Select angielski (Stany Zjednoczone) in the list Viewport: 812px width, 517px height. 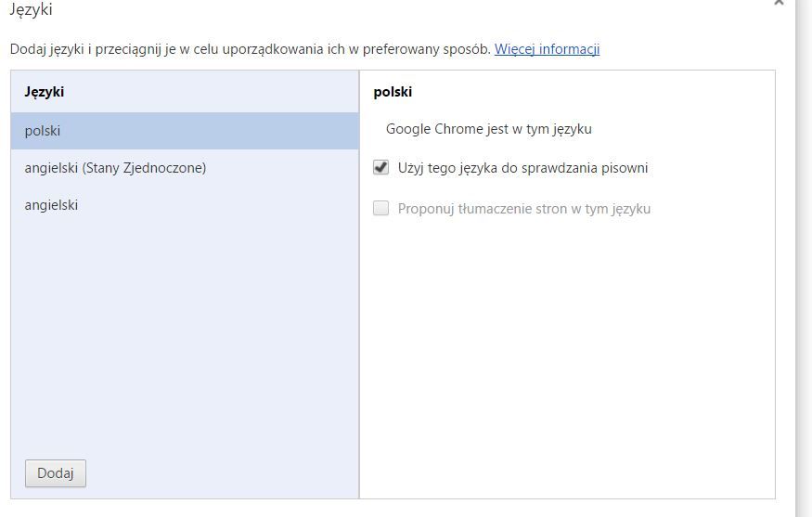(115, 168)
